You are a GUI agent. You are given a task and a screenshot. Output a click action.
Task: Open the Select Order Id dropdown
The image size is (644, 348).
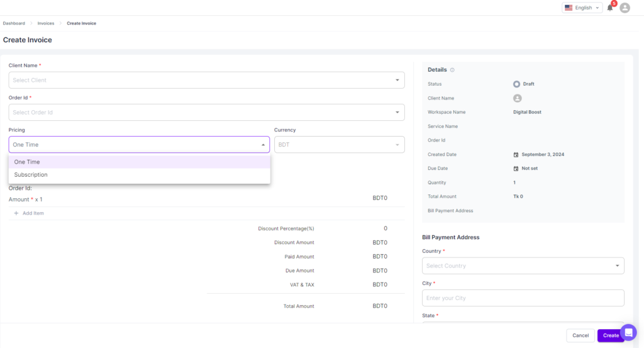pyautogui.click(x=206, y=113)
